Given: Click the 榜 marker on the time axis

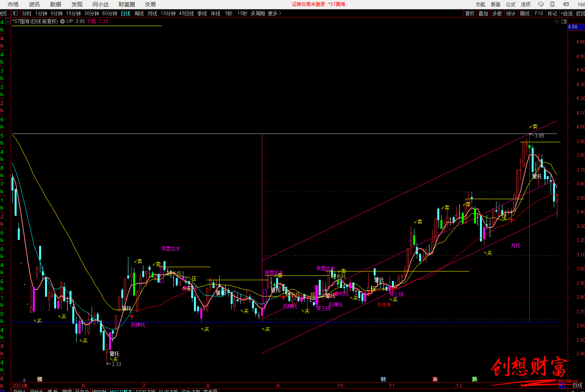Looking at the screenshot, I should (x=40, y=379).
